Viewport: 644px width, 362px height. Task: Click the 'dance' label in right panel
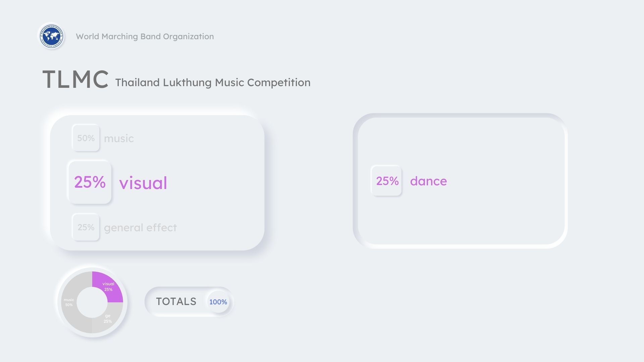pos(428,181)
